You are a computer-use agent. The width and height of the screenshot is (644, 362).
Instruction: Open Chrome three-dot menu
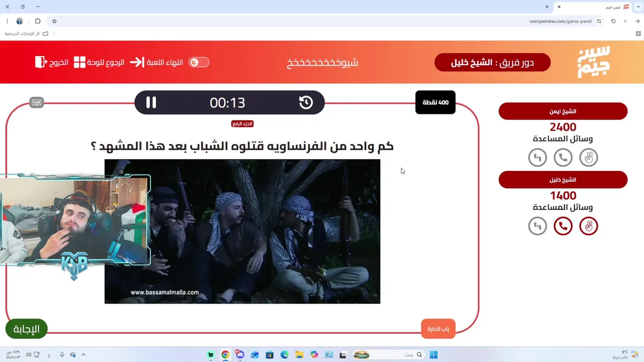7,21
